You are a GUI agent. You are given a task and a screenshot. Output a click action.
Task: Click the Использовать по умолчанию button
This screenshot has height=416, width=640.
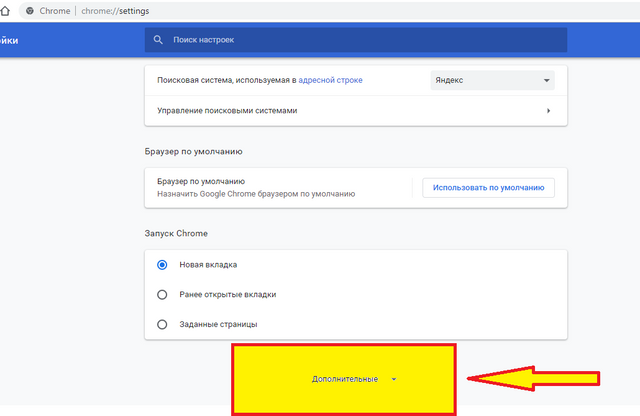pos(488,188)
